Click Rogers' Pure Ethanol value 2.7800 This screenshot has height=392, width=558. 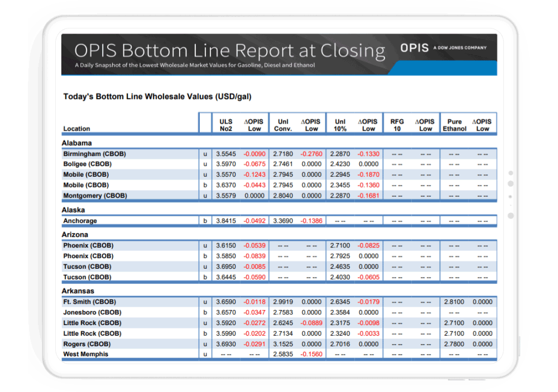[454, 344]
